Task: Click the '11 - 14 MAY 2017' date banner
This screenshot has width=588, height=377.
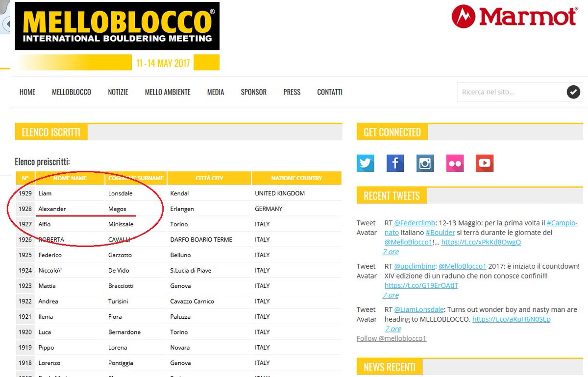Action: point(163,63)
